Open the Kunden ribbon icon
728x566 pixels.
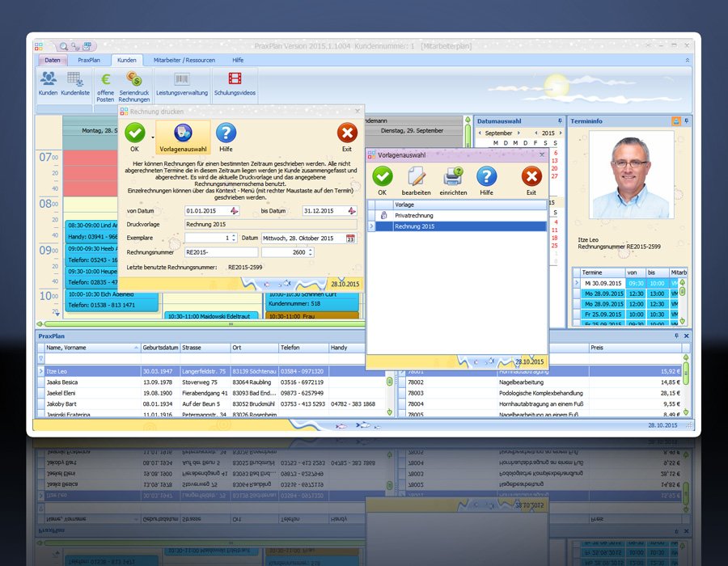[x=49, y=83]
